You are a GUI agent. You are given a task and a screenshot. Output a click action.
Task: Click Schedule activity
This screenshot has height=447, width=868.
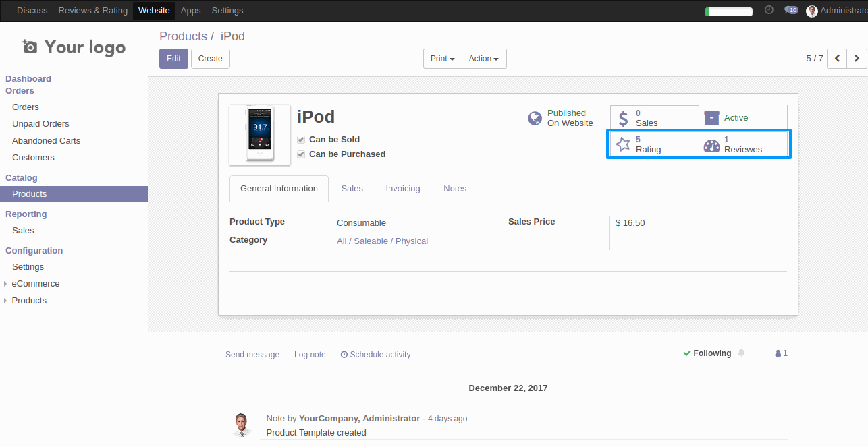[376, 355]
